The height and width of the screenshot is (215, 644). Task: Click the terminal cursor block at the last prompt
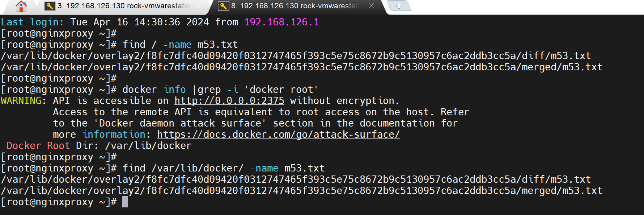pyautogui.click(x=125, y=202)
